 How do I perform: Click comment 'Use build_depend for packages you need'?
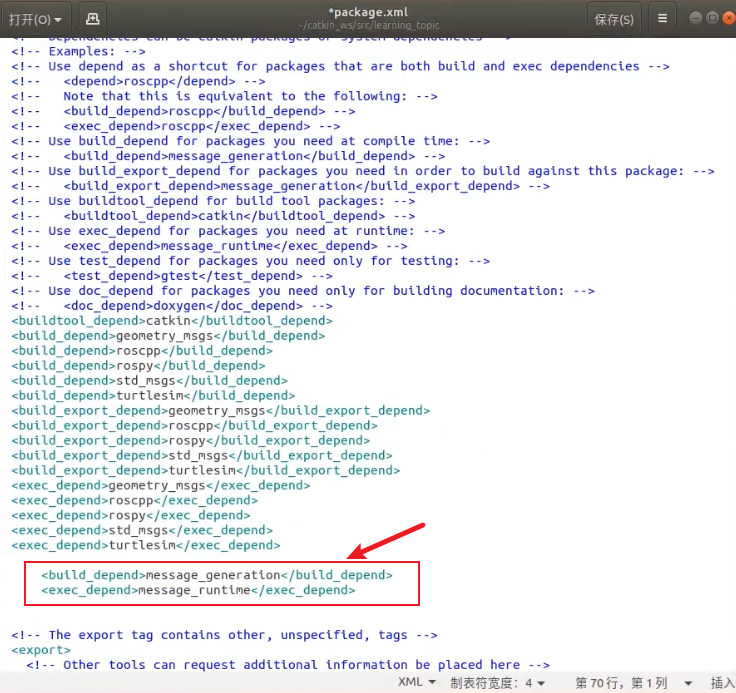point(251,142)
